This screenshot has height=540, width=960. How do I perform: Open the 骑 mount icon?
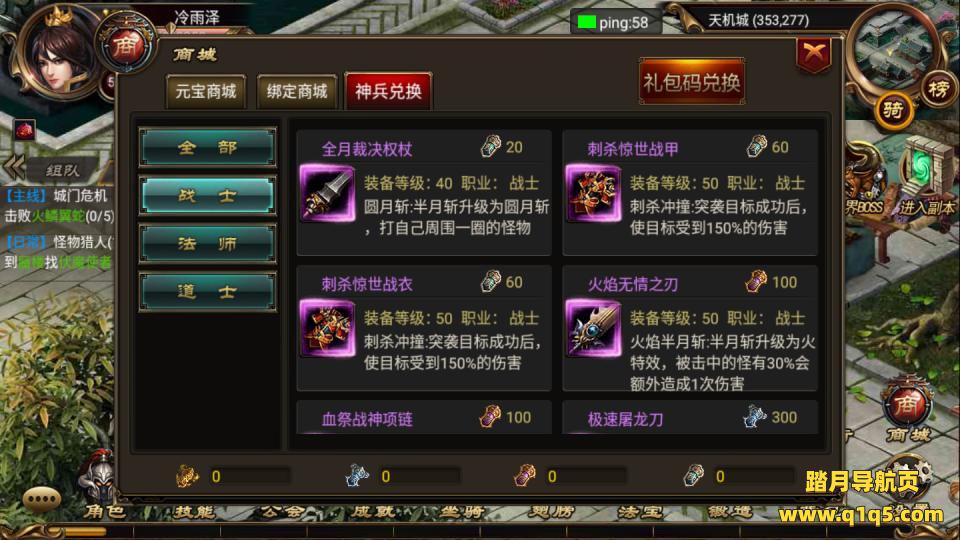pos(893,111)
